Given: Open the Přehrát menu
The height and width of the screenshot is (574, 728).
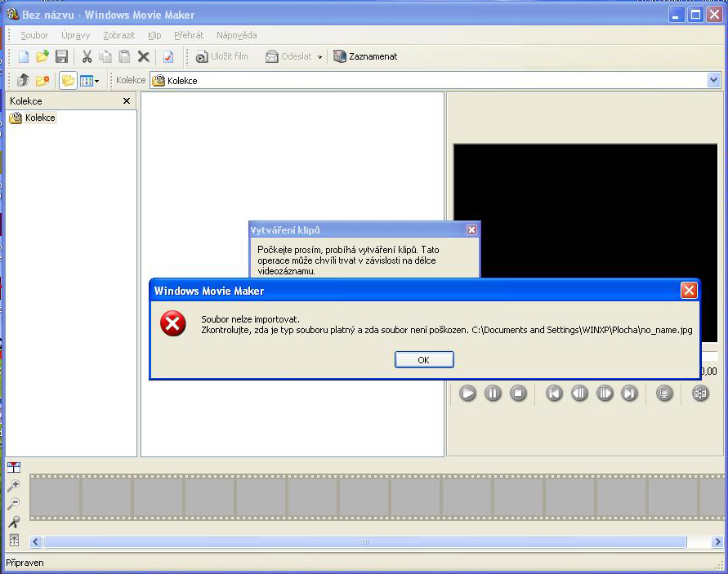Looking at the screenshot, I should pos(189,35).
